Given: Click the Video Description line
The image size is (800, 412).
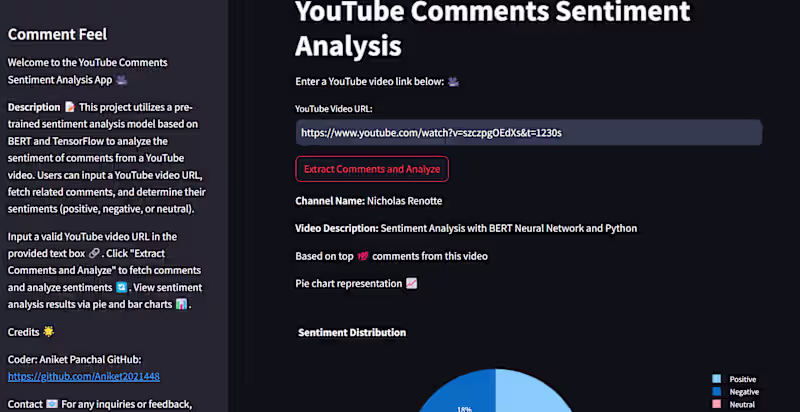Looking at the screenshot, I should pyautogui.click(x=466, y=228).
